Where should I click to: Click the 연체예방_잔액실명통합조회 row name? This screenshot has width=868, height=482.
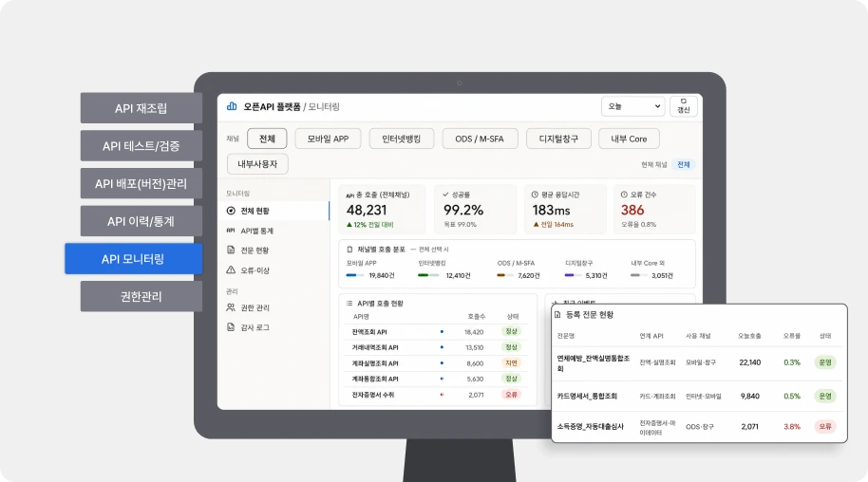[593, 363]
